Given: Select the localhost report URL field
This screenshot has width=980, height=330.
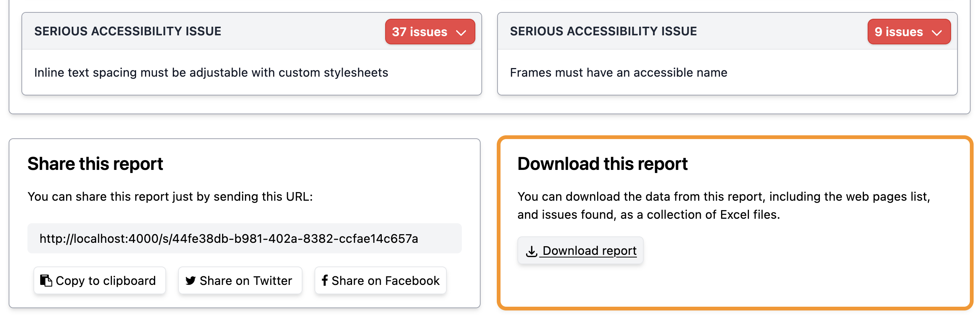Looking at the screenshot, I should coord(244,239).
